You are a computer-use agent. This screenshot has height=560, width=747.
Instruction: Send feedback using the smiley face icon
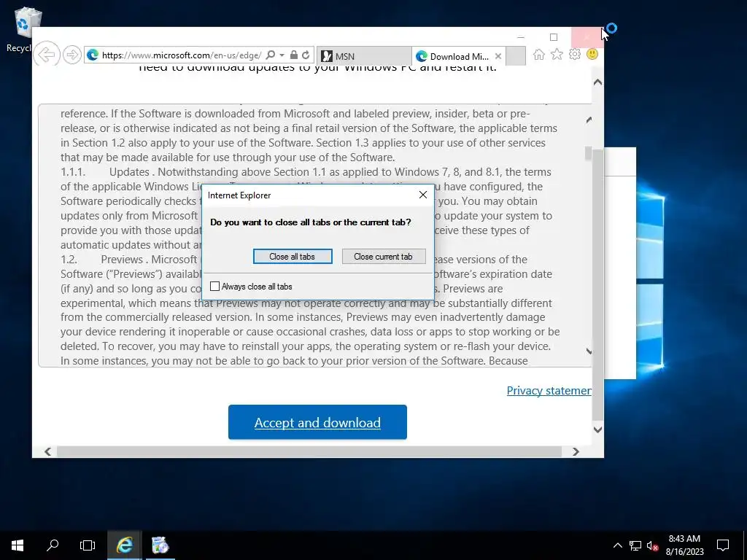[x=592, y=54]
